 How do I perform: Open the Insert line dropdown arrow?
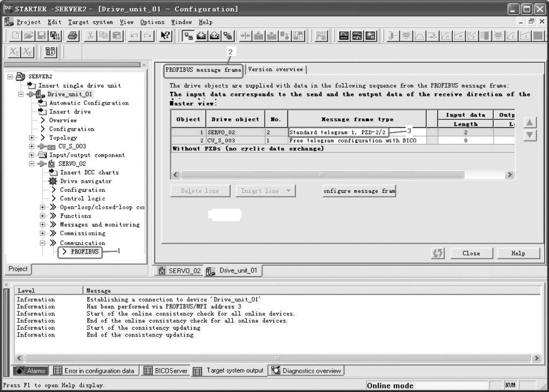point(289,191)
